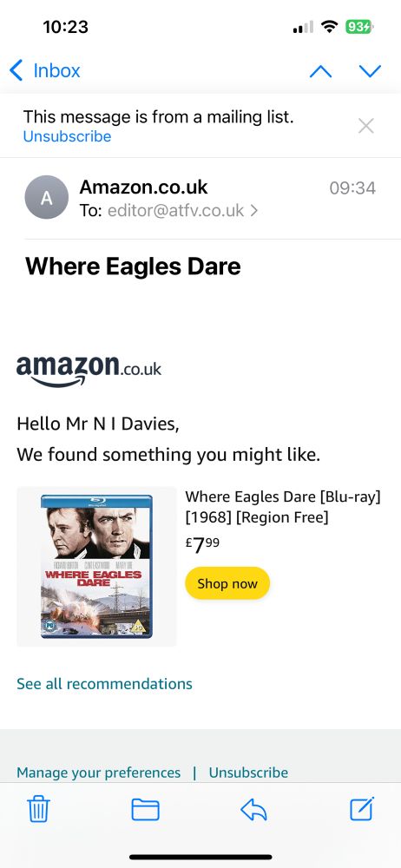Image resolution: width=401 pixels, height=868 pixels.
Task: Go back to Inbox
Action: point(45,70)
